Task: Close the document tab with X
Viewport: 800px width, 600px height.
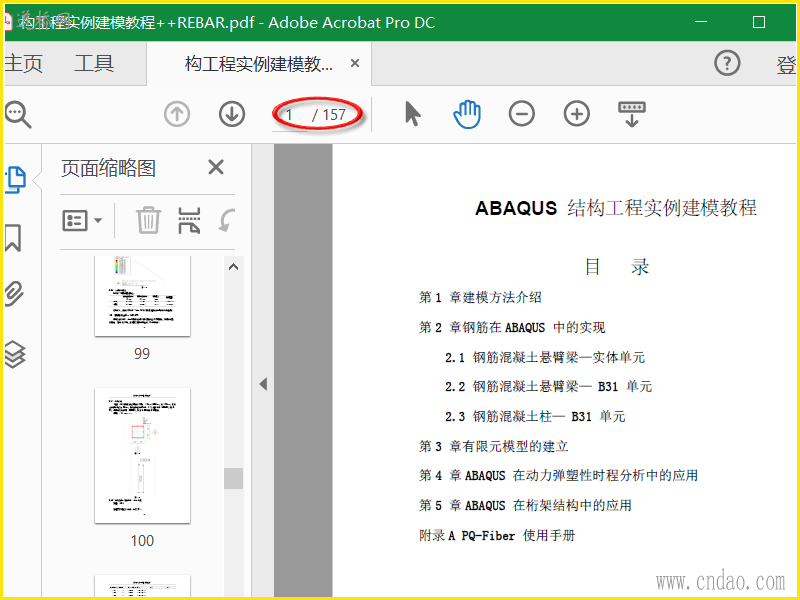Action: click(x=355, y=63)
